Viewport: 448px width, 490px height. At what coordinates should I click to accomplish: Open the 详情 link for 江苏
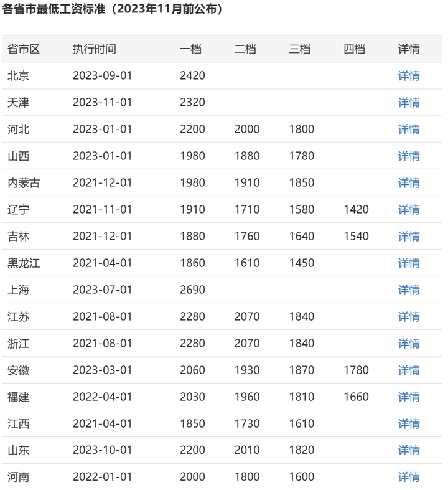(x=408, y=316)
